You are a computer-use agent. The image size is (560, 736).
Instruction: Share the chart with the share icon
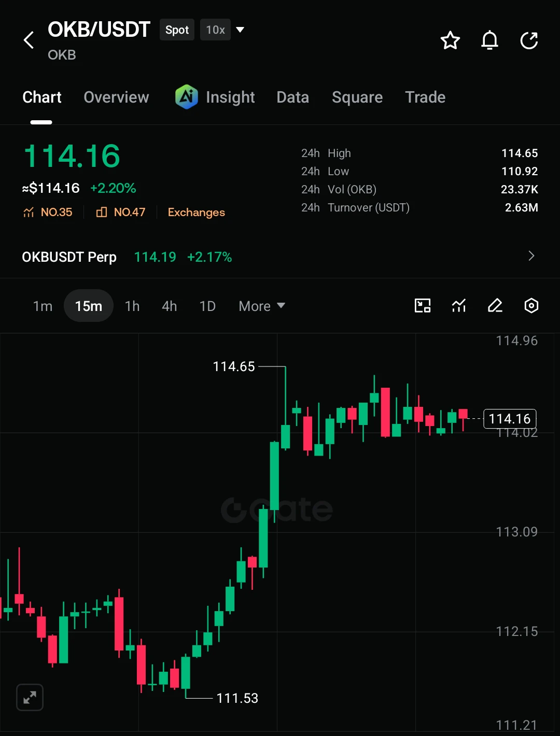click(x=529, y=40)
